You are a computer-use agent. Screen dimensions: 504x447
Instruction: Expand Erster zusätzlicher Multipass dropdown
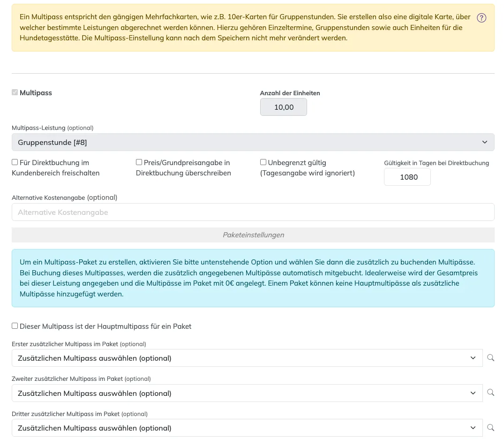coord(247,358)
